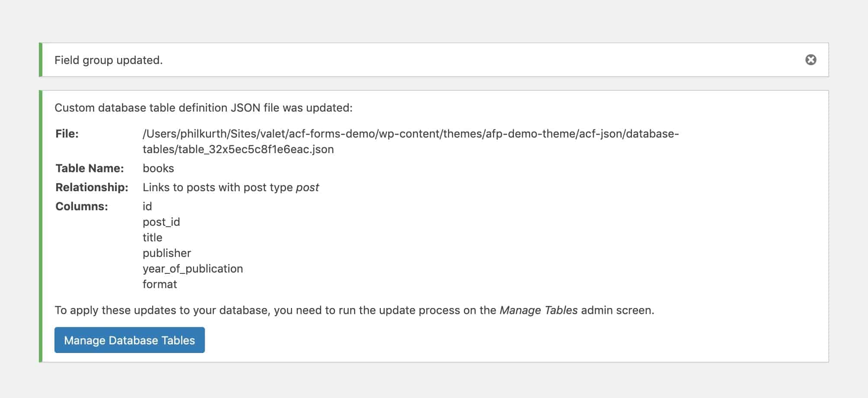Click the "title" column name

pyautogui.click(x=153, y=238)
